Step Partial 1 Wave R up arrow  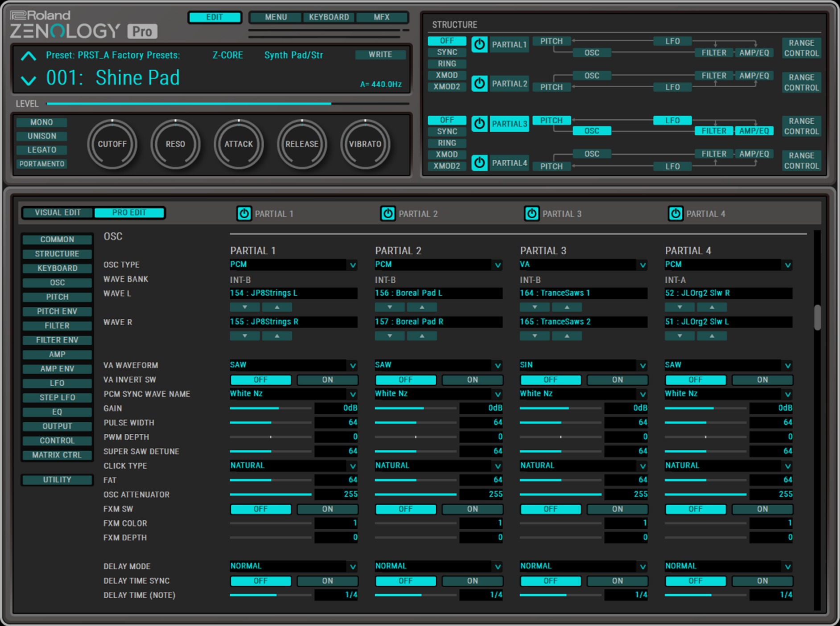pos(277,336)
